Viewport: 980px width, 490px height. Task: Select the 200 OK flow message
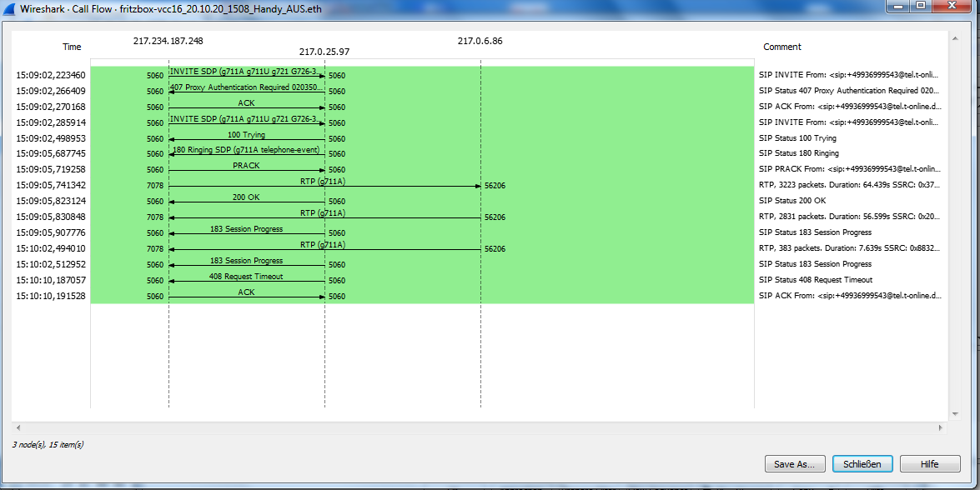pos(246,197)
